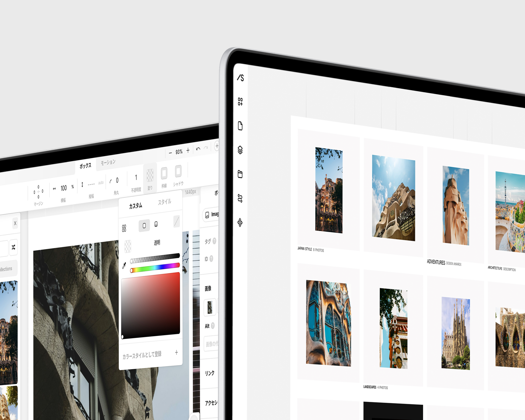Screen dimensions: 525x420
Task: Click the 画像 image thumbnail in right panel
Action: point(210,307)
